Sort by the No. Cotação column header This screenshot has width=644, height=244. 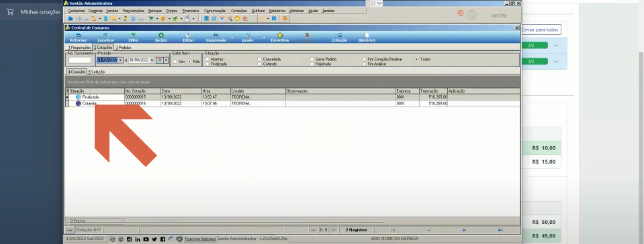coord(142,91)
